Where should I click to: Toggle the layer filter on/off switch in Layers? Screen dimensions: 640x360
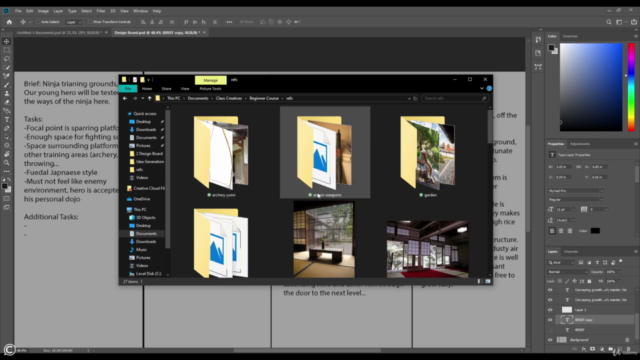click(621, 261)
